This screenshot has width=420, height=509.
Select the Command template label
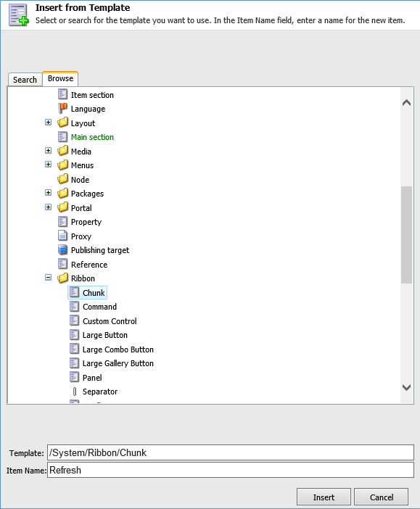[99, 307]
